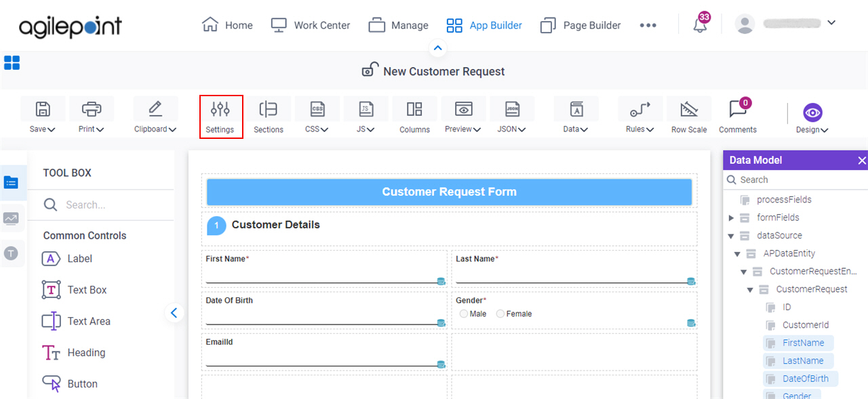Open the Page Builder menu
The height and width of the screenshot is (399, 868).
pyautogui.click(x=580, y=25)
